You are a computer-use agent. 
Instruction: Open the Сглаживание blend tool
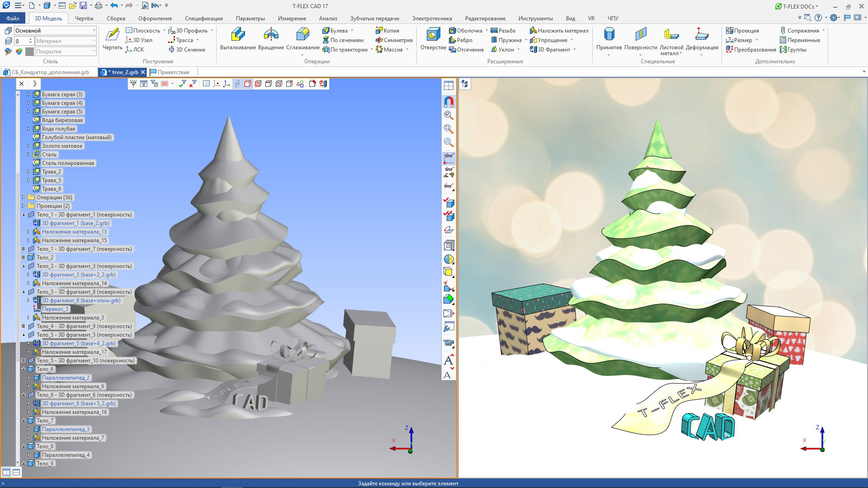(x=302, y=39)
